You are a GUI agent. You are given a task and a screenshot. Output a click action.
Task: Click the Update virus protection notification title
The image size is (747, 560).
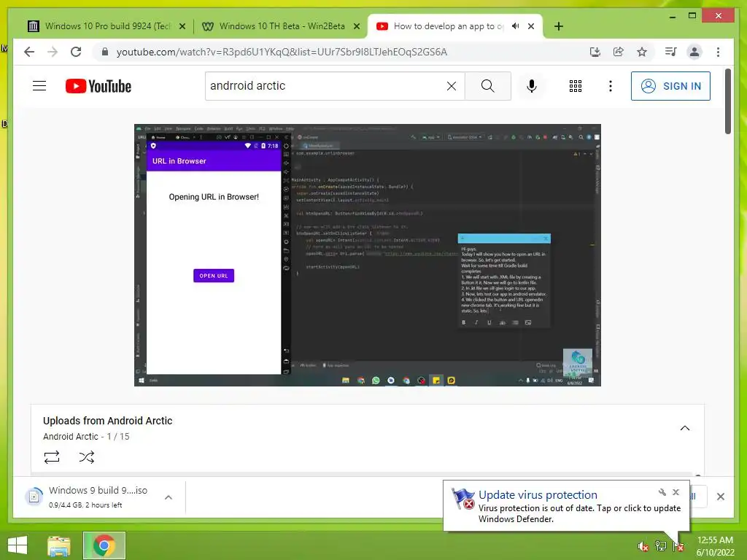pyautogui.click(x=538, y=495)
